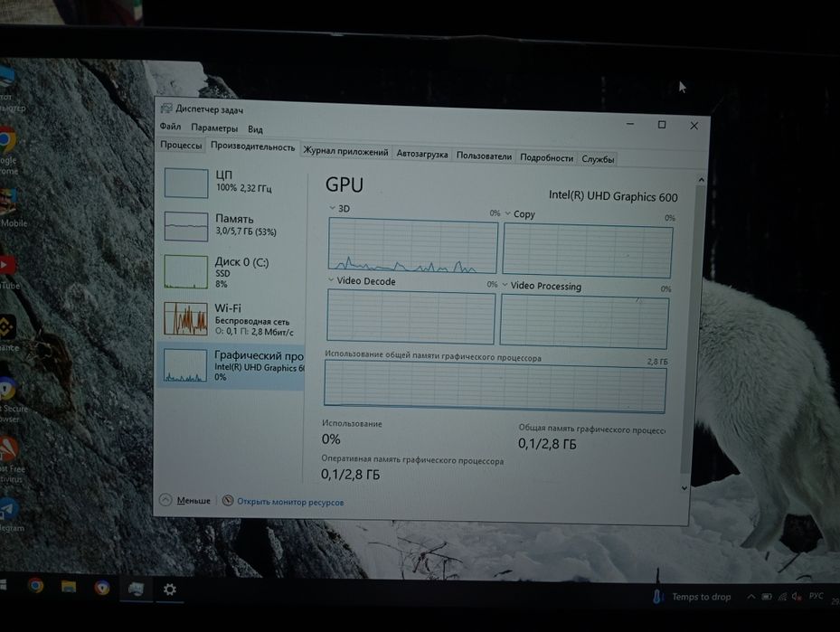The image size is (840, 632).
Task: Select Диск 0 (C:) performance item
Action: click(231, 271)
